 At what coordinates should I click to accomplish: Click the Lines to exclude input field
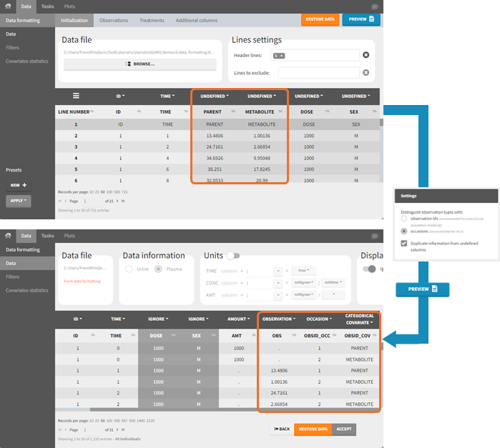click(318, 72)
